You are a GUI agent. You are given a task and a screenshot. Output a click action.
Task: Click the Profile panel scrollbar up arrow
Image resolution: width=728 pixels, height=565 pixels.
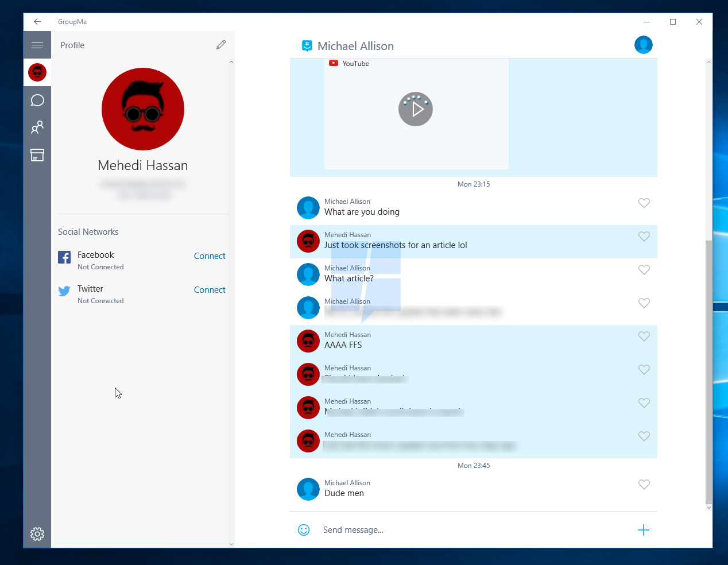(x=231, y=62)
